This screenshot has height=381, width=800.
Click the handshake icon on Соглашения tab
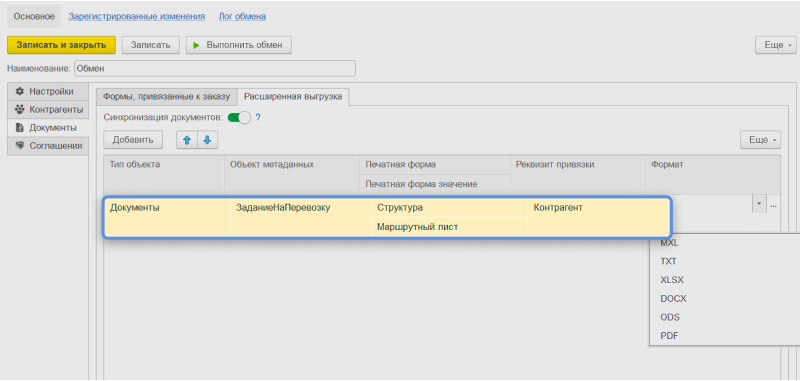coord(20,145)
